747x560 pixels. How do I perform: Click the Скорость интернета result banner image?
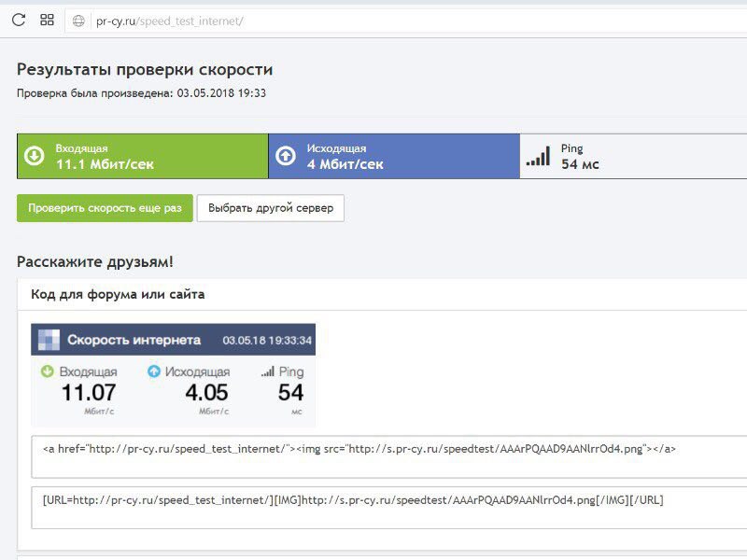(173, 375)
